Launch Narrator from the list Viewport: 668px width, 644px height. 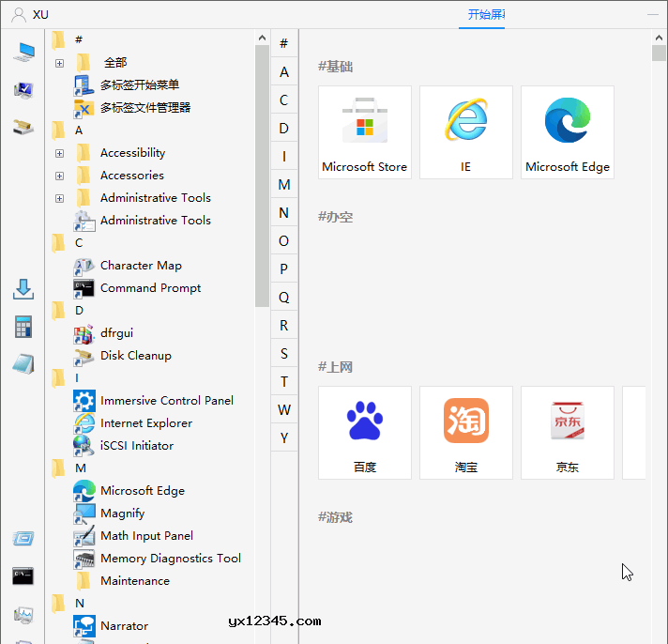coord(111,626)
